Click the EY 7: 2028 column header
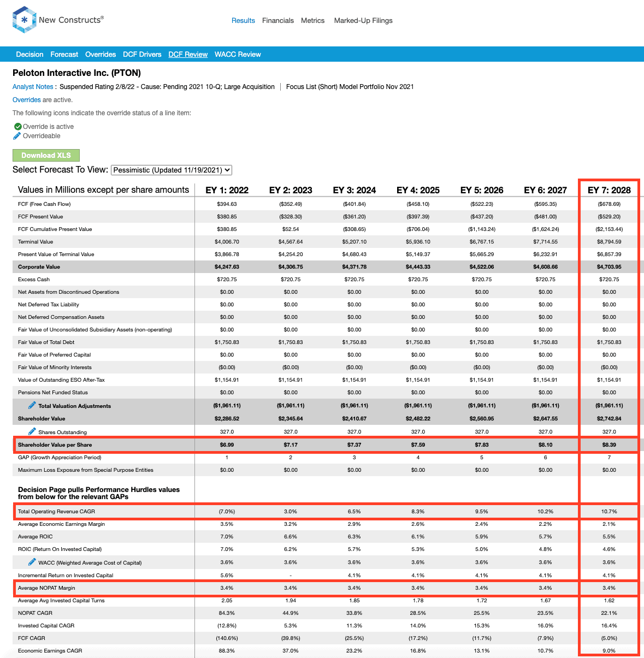 [x=609, y=190]
